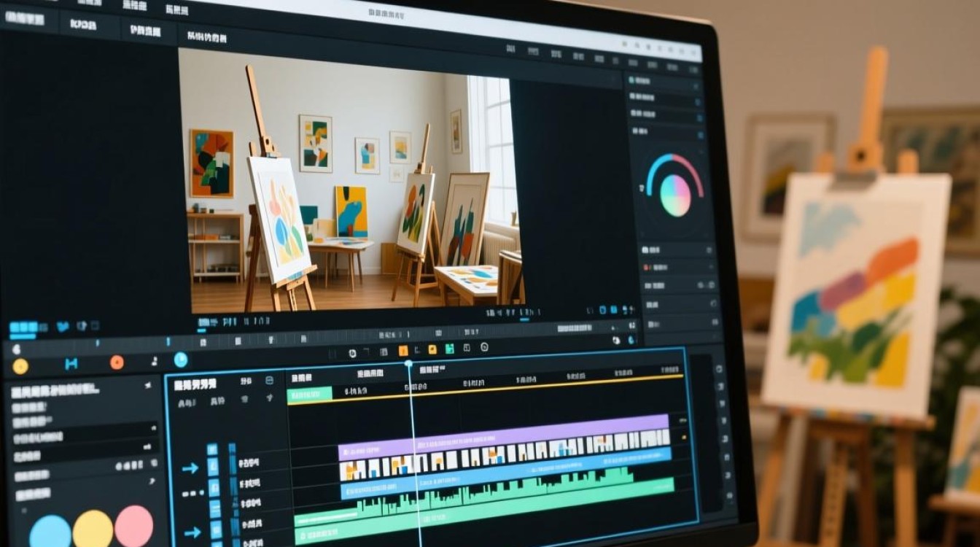Click the blue bird-shaped icon below the preview
Image resolution: width=980 pixels, height=547 pixels.
point(63,326)
